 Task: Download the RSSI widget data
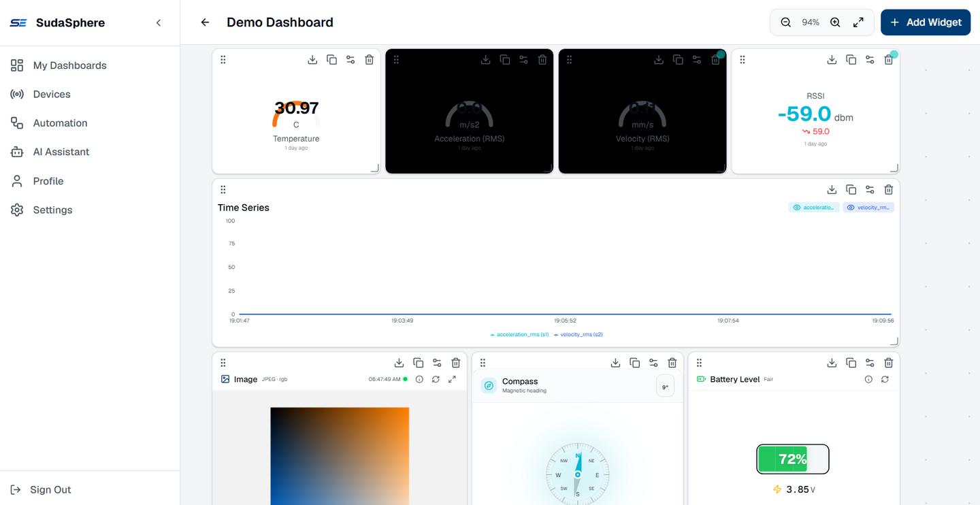tap(832, 60)
